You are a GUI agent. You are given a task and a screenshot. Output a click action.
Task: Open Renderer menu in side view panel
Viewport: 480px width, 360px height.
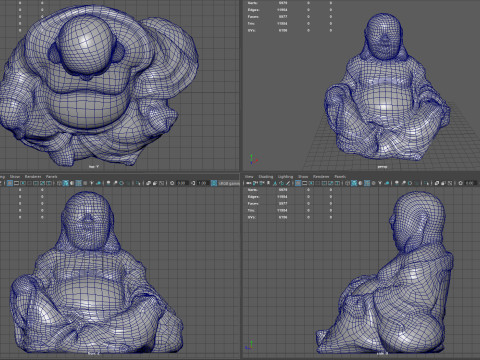coord(321,177)
